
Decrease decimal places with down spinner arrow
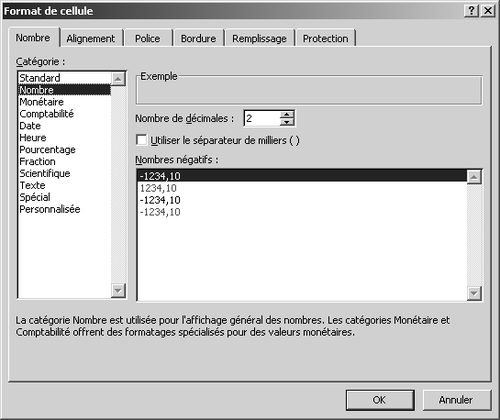287,122
